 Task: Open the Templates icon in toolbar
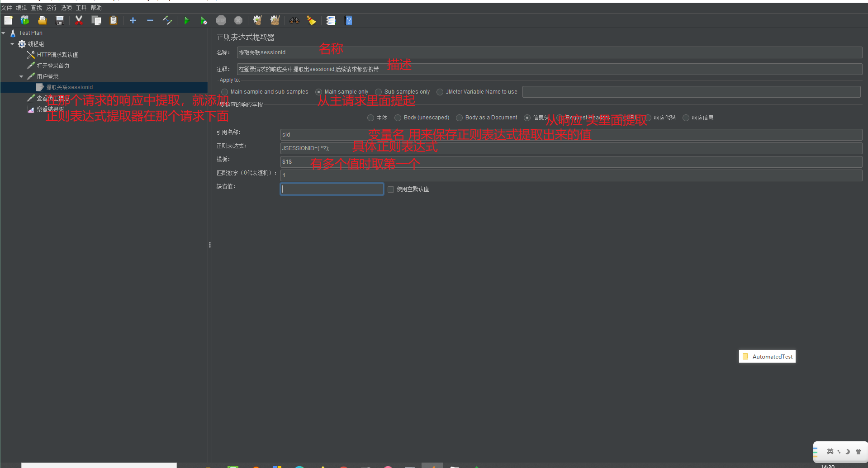tap(25, 20)
